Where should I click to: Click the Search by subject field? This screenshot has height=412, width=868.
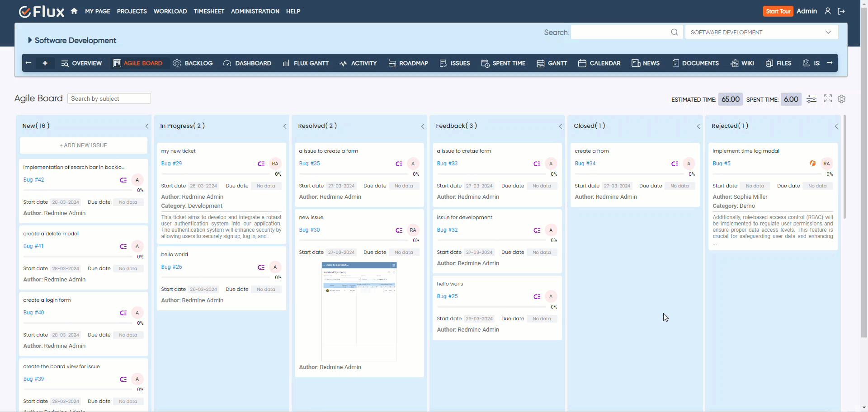109,98
